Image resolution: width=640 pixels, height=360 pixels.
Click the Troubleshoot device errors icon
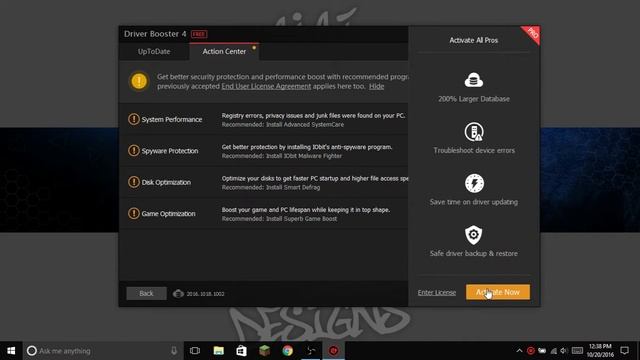click(473, 131)
